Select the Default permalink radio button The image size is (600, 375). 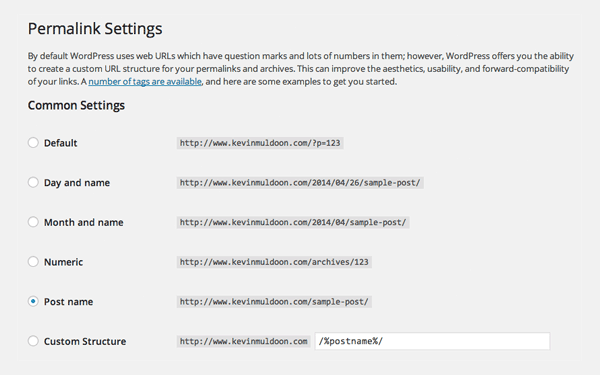(x=33, y=143)
